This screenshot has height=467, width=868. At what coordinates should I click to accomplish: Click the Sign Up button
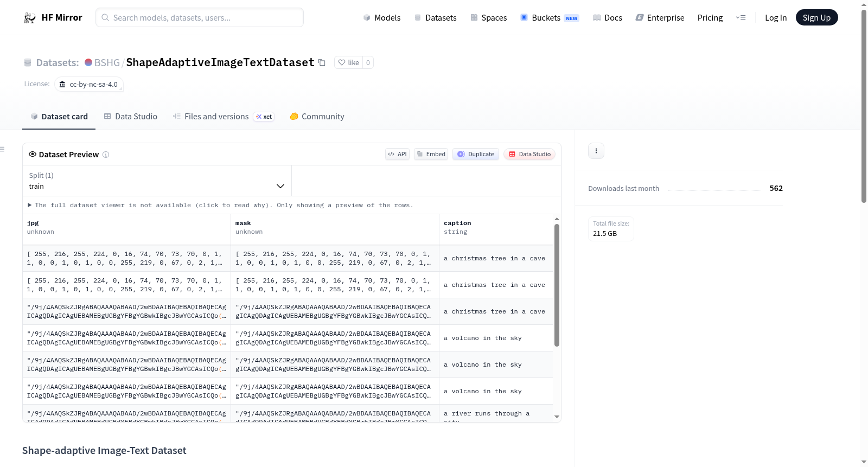tap(816, 18)
